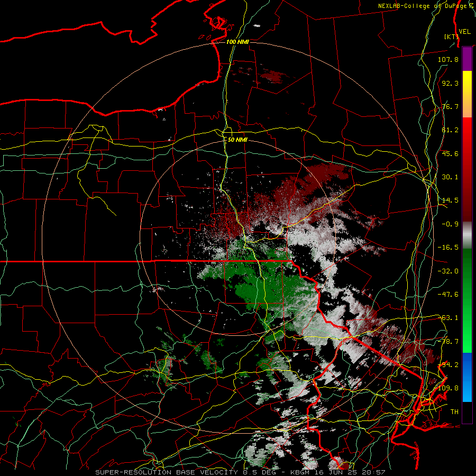
Task: Click the TH threshold label on the legend
Action: point(454,412)
